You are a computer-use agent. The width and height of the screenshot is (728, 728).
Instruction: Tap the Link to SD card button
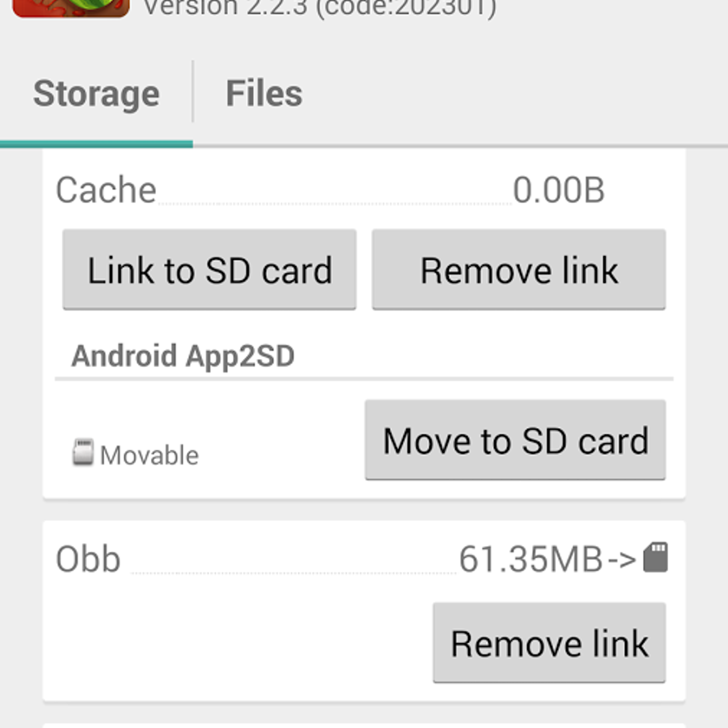[209, 270]
